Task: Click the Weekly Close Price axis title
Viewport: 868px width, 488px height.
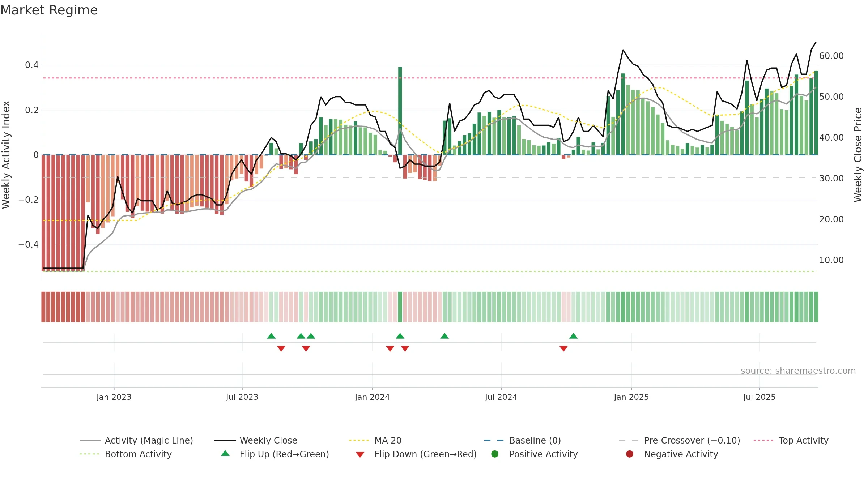Action: click(858, 155)
